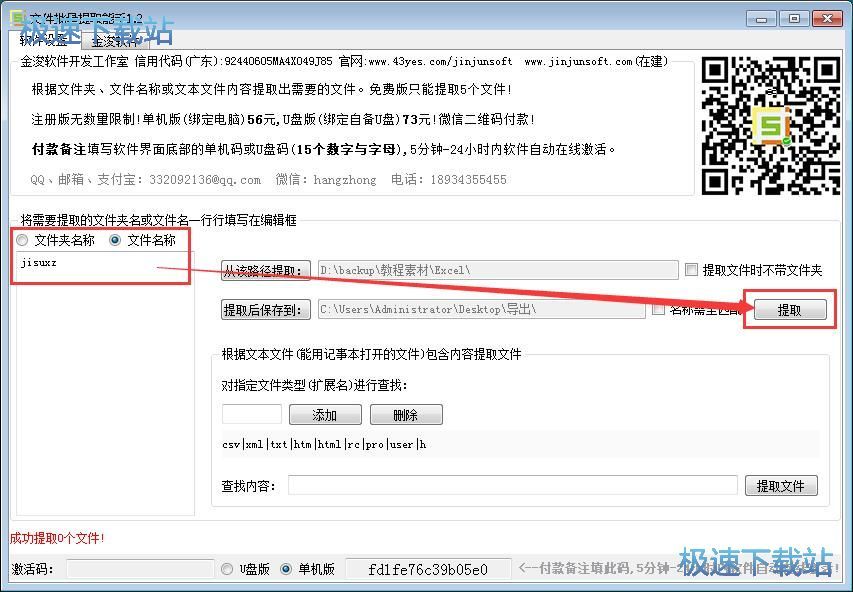Click the machine code fd1fe76c39b05e0
853x592 pixels.
pyautogui.click(x=428, y=570)
